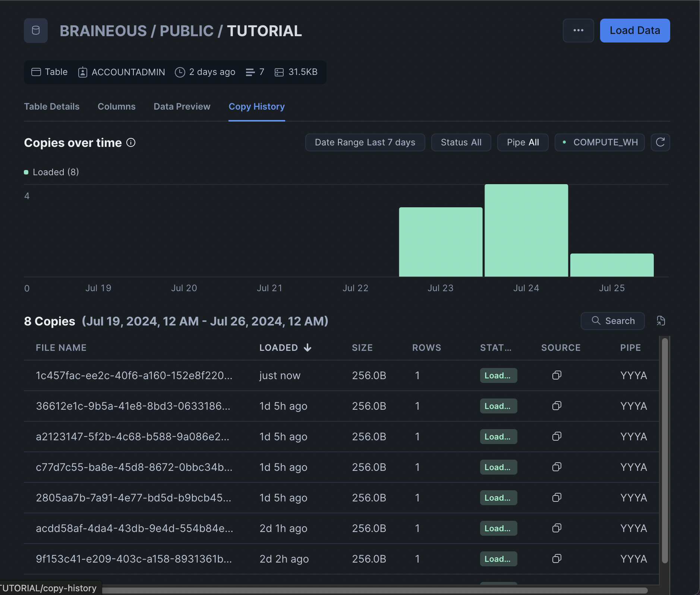Click file name a2123147-5f2b-4c68-b588-9a086e2...

coord(132,437)
